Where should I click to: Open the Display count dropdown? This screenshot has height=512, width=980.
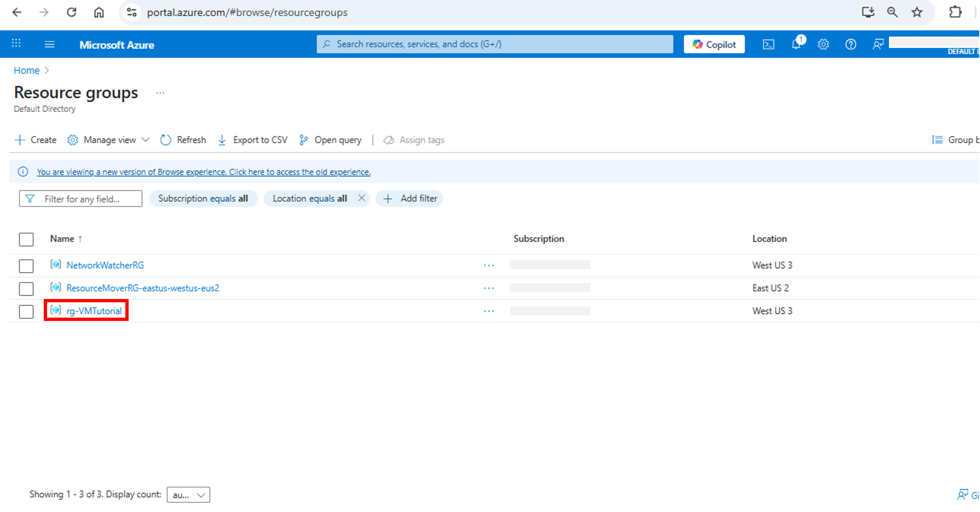coord(188,495)
